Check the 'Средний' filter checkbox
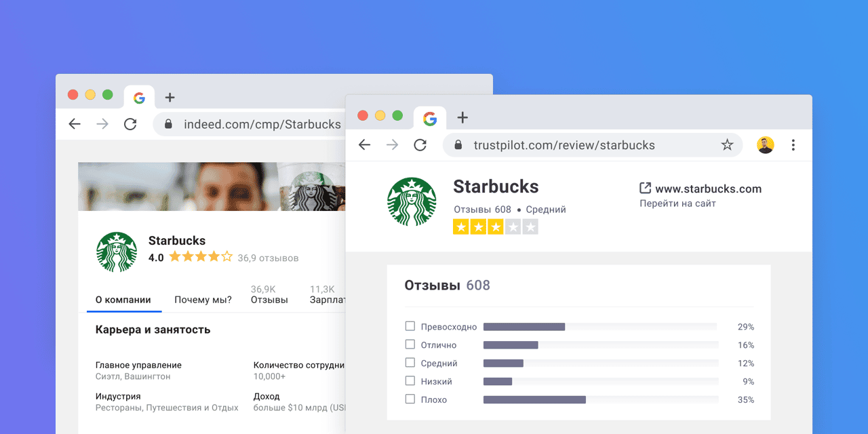 410,363
